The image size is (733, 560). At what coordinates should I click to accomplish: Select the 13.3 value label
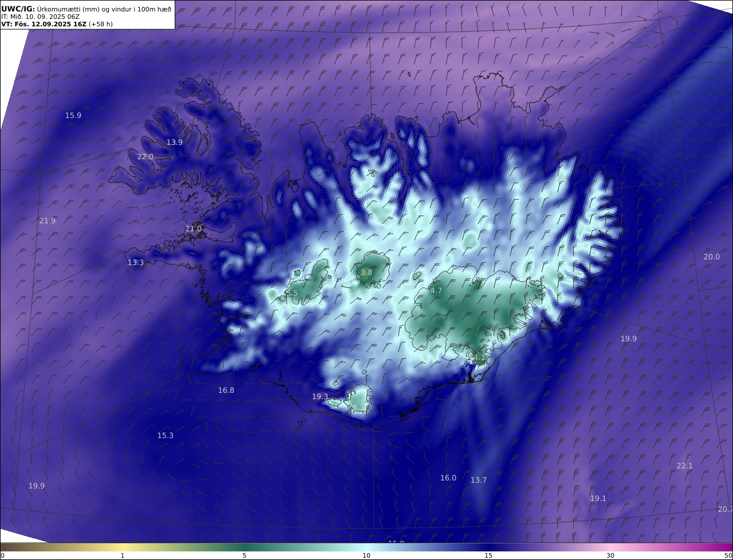135,262
